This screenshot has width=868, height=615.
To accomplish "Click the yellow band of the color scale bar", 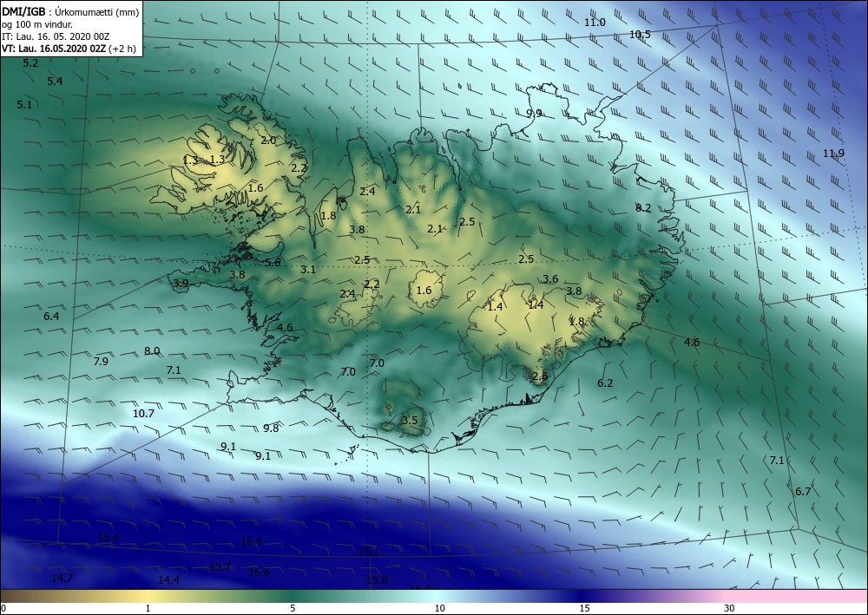I will (x=148, y=596).
